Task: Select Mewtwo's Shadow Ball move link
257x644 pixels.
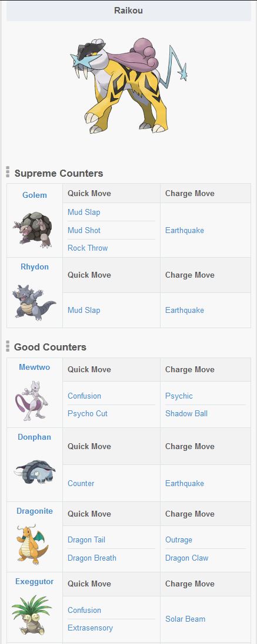Action: pyautogui.click(x=186, y=414)
